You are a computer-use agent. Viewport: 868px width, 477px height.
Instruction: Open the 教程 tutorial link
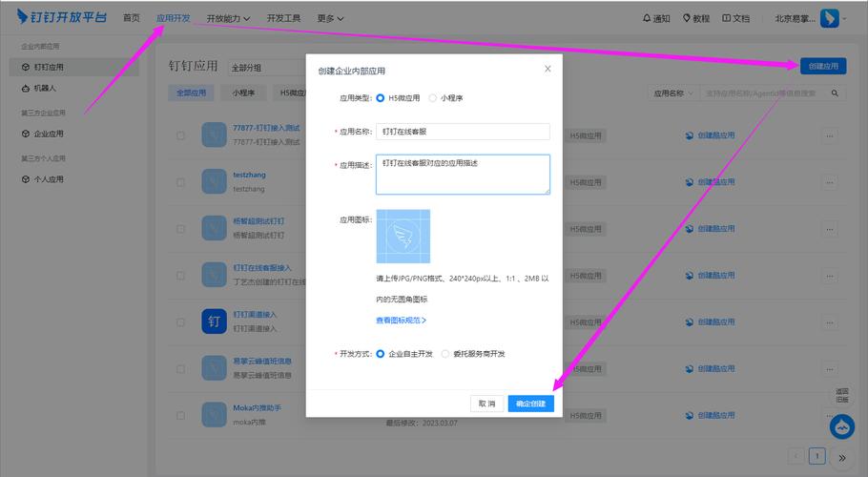tap(696, 18)
